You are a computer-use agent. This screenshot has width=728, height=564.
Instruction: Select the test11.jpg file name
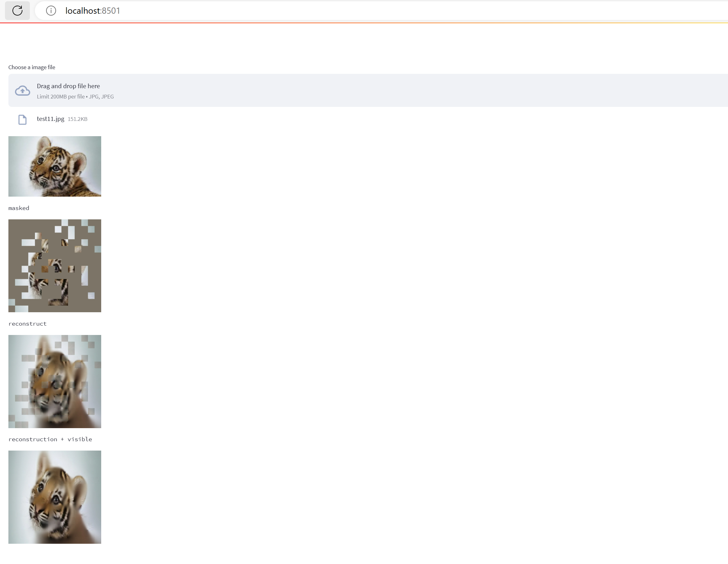[x=50, y=119]
